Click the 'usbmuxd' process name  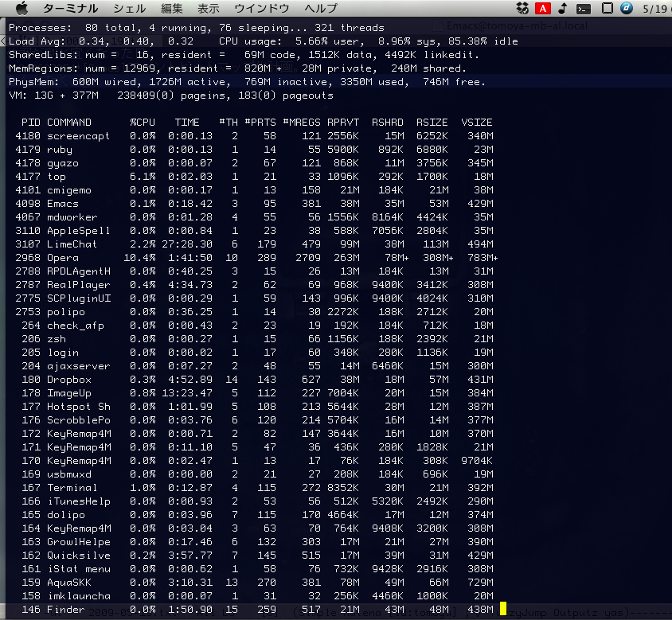tap(69, 474)
